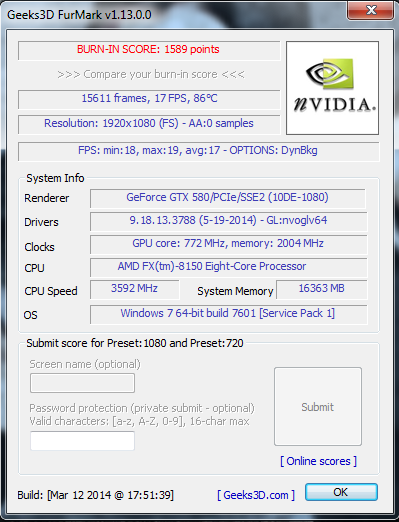
Task: Click the Drivers 9.18.13.3788 field
Action: pyautogui.click(x=228, y=221)
